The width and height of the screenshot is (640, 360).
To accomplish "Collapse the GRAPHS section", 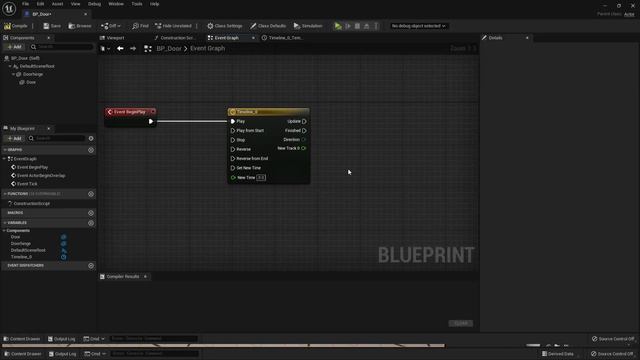I will [x=5, y=150].
